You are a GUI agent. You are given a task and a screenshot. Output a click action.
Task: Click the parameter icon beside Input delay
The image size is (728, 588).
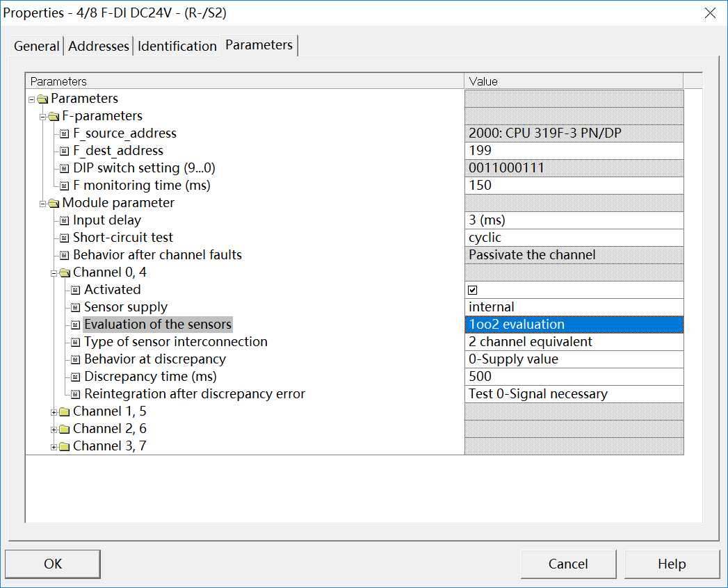(x=65, y=220)
